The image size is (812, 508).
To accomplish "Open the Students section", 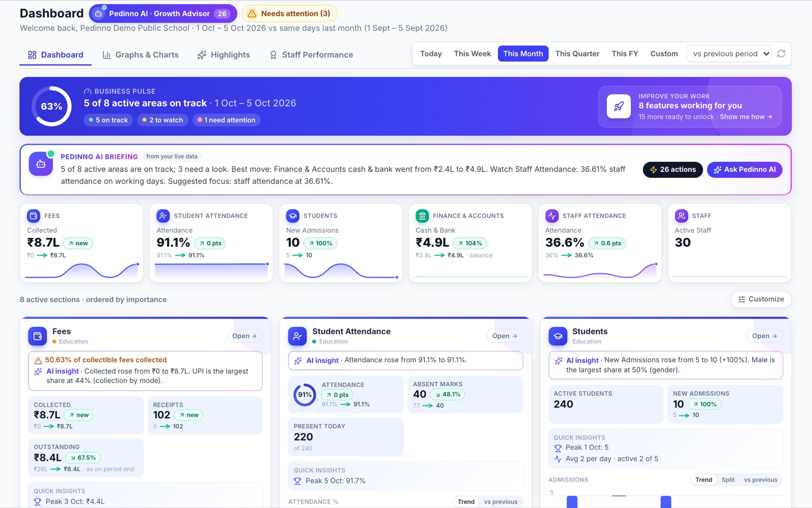I will pyautogui.click(x=764, y=336).
